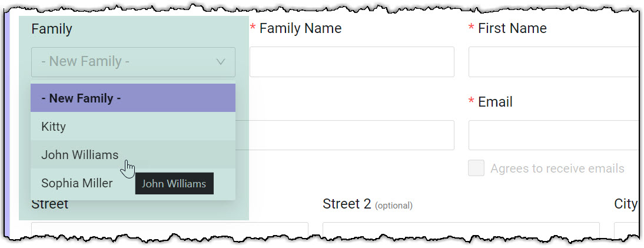The height and width of the screenshot is (248, 644).
Task: Pick John Williams in the Family list
Action: (80, 155)
